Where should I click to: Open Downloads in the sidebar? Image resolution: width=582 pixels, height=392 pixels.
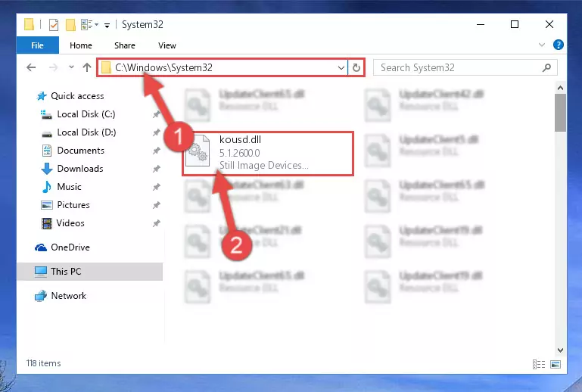pyautogui.click(x=80, y=169)
